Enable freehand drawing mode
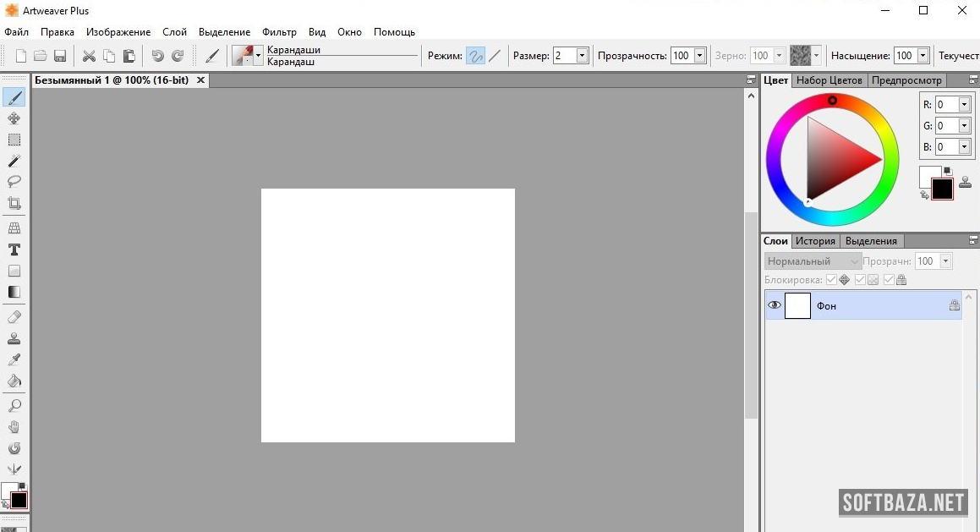The width and height of the screenshot is (980, 532). [476, 56]
